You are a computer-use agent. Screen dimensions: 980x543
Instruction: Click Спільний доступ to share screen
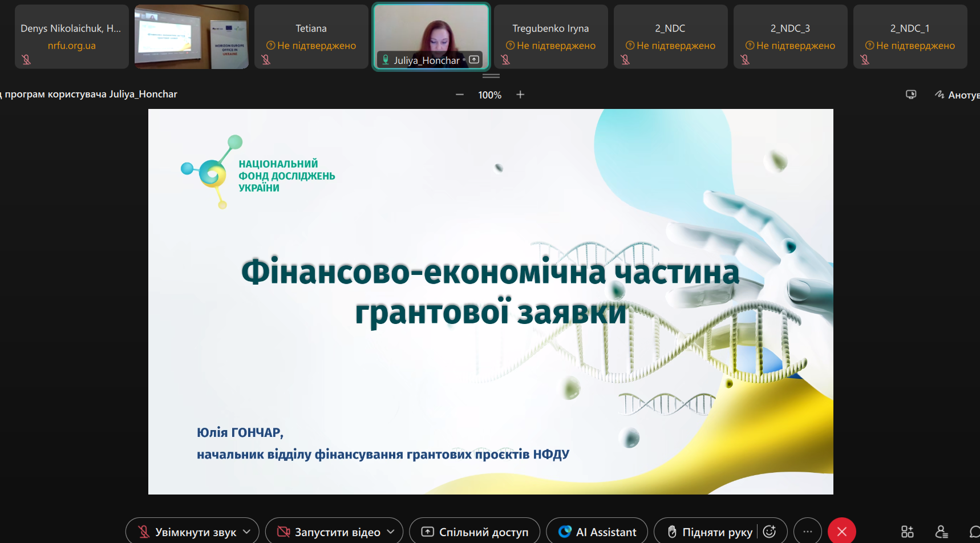click(475, 532)
